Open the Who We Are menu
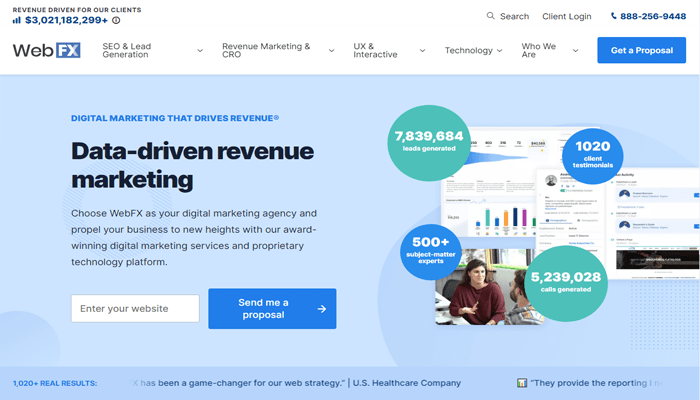The image size is (700, 400). tap(550, 50)
